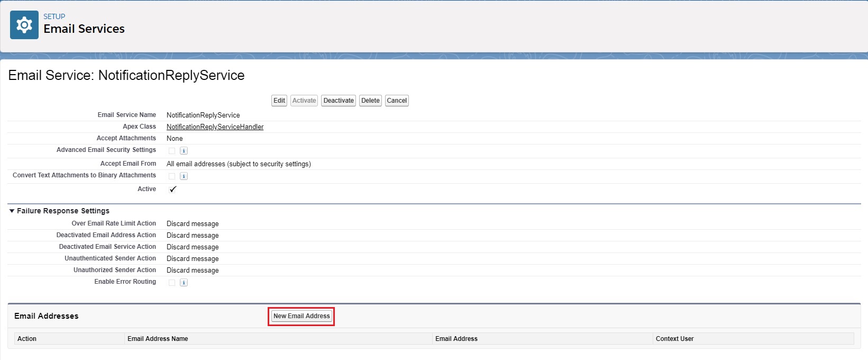Click Deactivated Email Service Action value
Viewport: 868px width, 360px height.
[193, 247]
